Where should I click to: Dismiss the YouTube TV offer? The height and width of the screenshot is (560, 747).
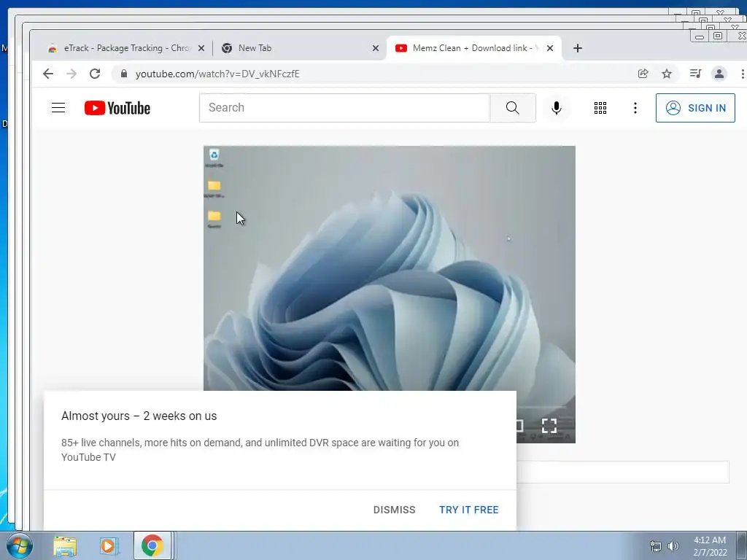click(395, 510)
